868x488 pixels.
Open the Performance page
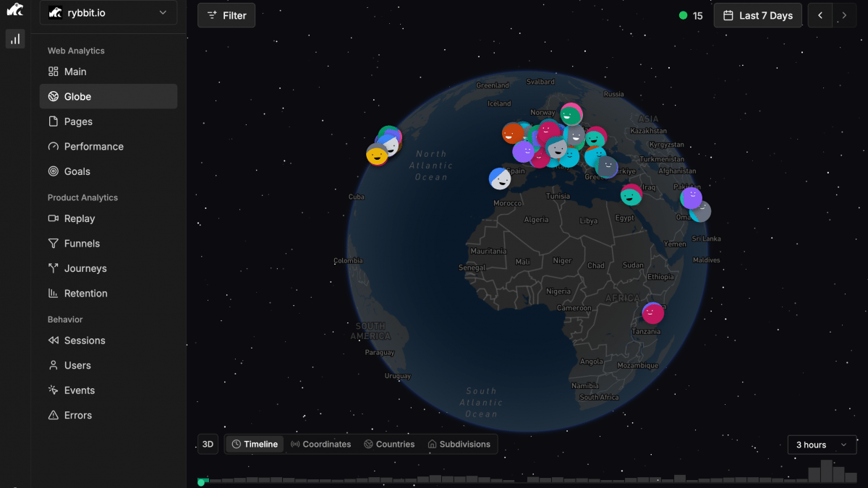(94, 147)
